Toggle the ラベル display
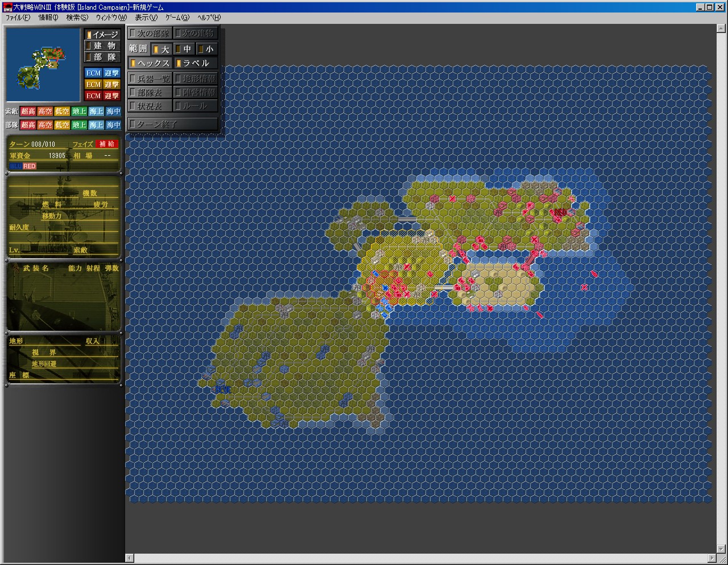Image resolution: width=728 pixels, height=565 pixels. (196, 63)
